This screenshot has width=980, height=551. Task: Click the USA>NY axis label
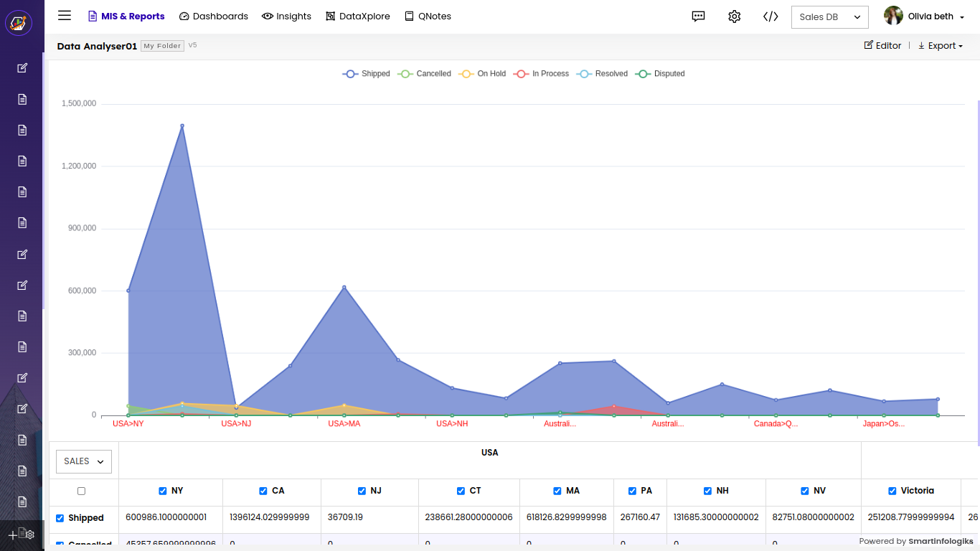point(128,424)
